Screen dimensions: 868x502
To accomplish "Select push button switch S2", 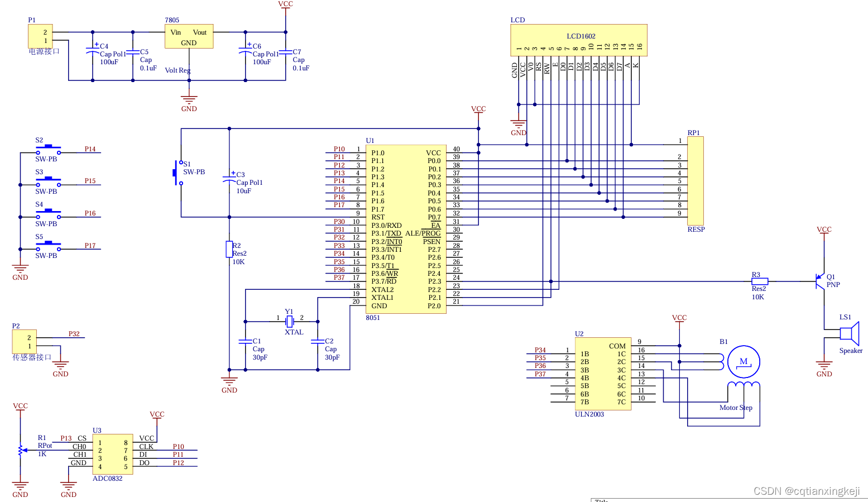I will 49,149.
